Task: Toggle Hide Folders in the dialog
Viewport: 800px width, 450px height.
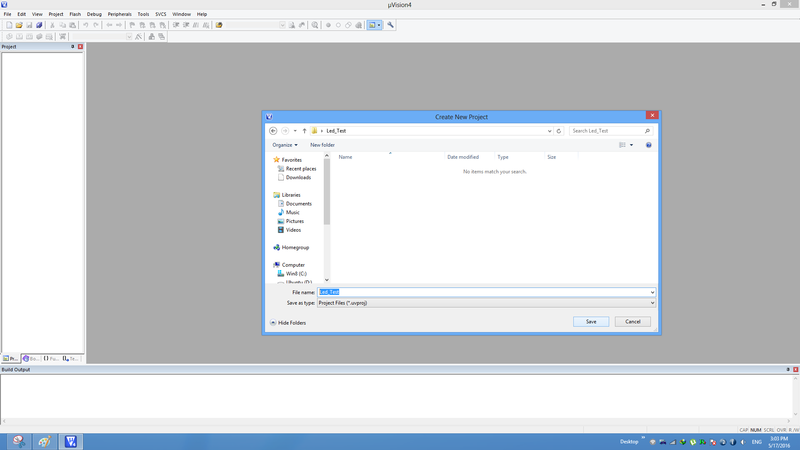Action: pos(288,323)
